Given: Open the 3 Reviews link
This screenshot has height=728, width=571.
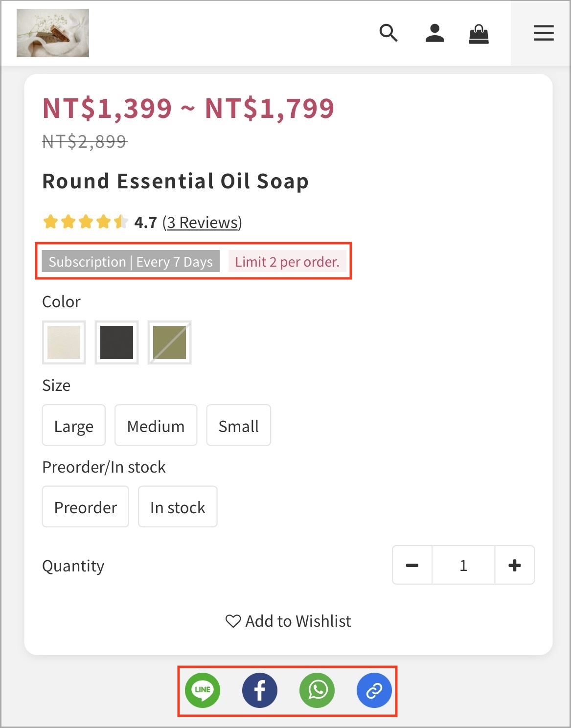Looking at the screenshot, I should (202, 223).
